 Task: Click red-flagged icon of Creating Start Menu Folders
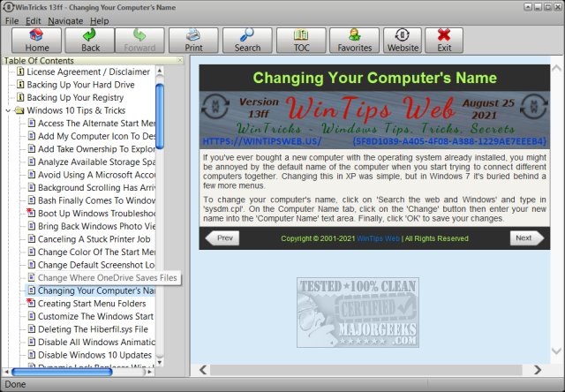(x=31, y=303)
